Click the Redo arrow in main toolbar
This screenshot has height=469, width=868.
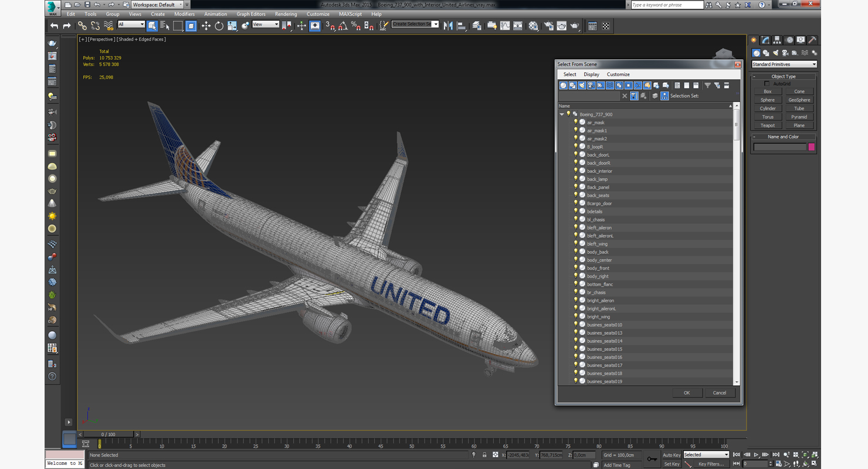(x=67, y=26)
